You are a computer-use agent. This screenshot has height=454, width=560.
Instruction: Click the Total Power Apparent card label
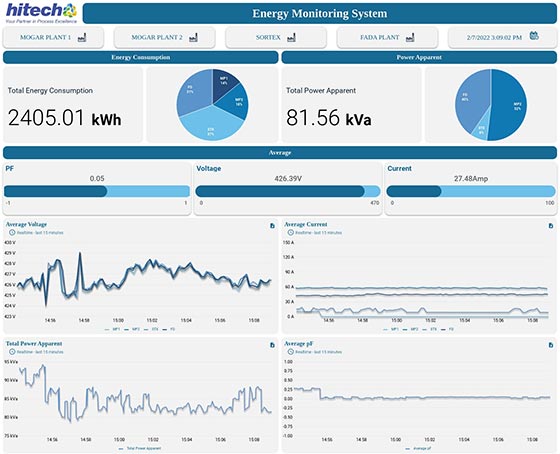click(x=321, y=91)
